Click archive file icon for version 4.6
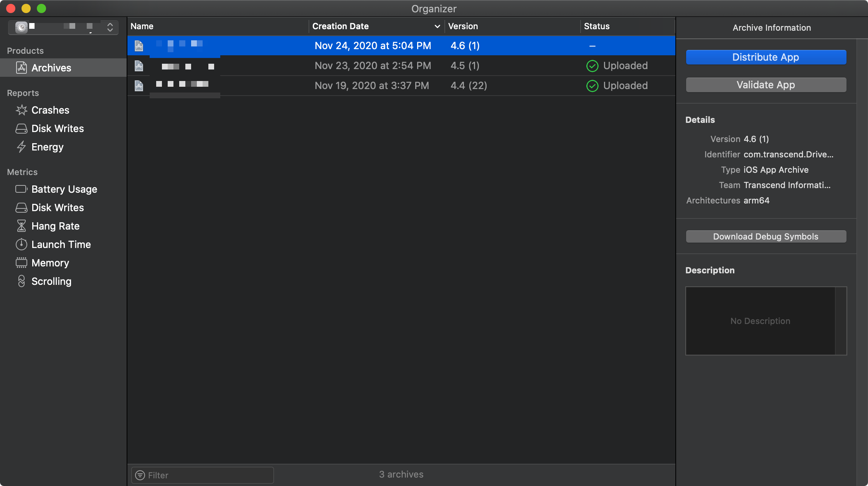The width and height of the screenshot is (868, 486). [x=139, y=46]
